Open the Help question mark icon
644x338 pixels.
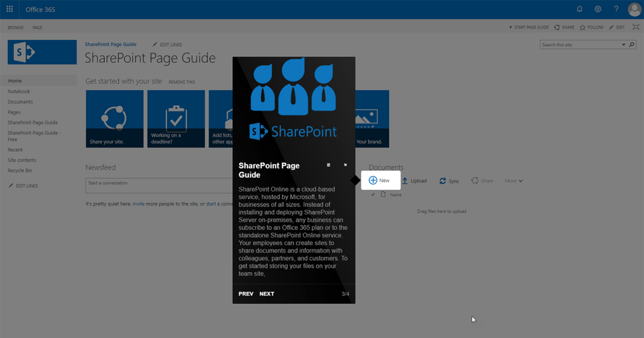point(616,9)
